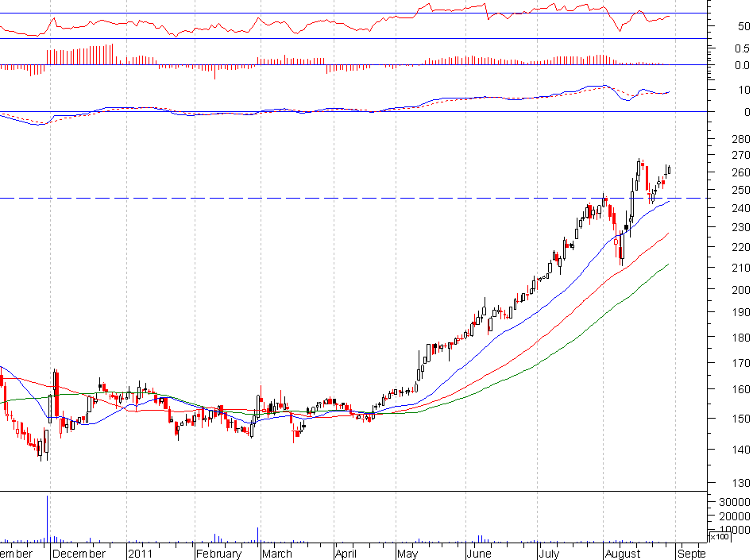The image size is (753, 560).
Task: Click the 280 price axis label
Action: click(740, 139)
